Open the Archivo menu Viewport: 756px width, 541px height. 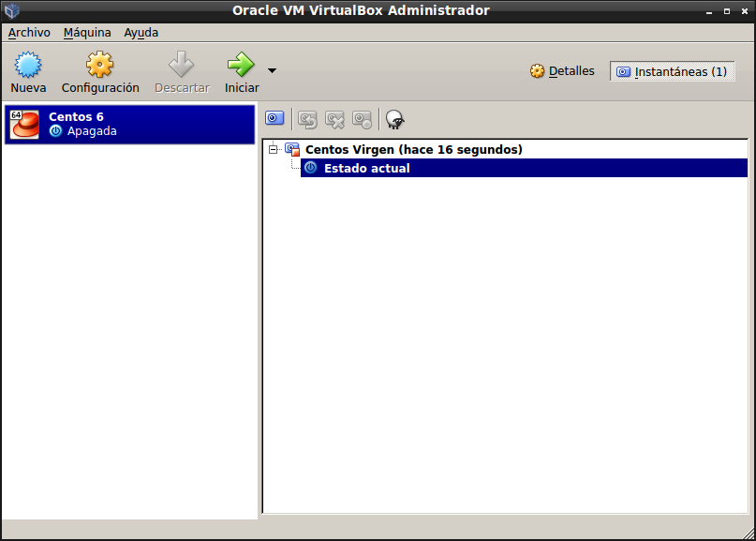point(29,32)
